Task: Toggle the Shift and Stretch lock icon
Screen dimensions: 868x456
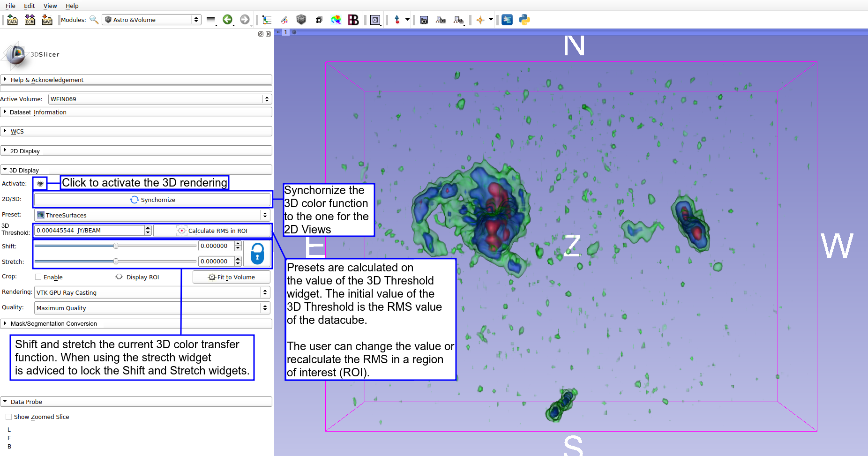Action: click(x=257, y=254)
